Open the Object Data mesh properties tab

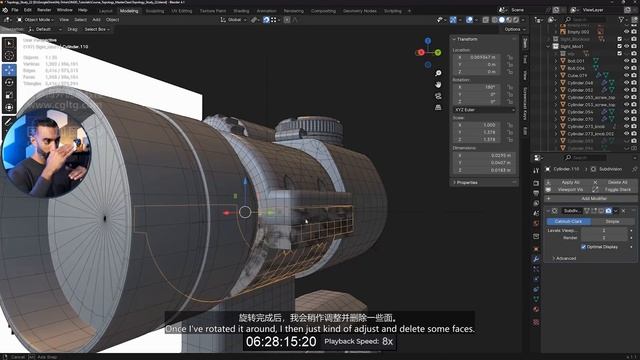coord(536,299)
